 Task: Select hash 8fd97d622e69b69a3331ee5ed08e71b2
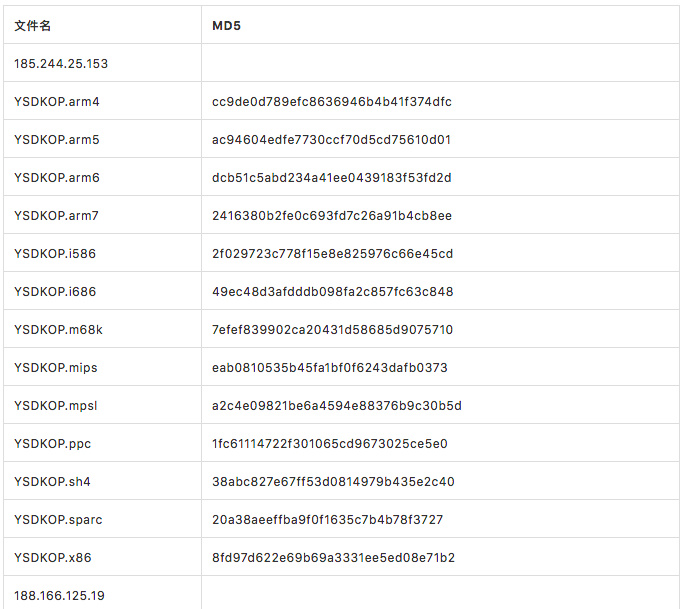(333, 558)
